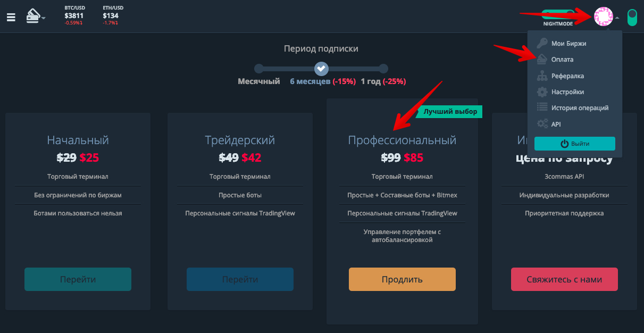This screenshot has height=333, width=644.
Task: Click the list icon beside История операций
Action: pos(542,108)
